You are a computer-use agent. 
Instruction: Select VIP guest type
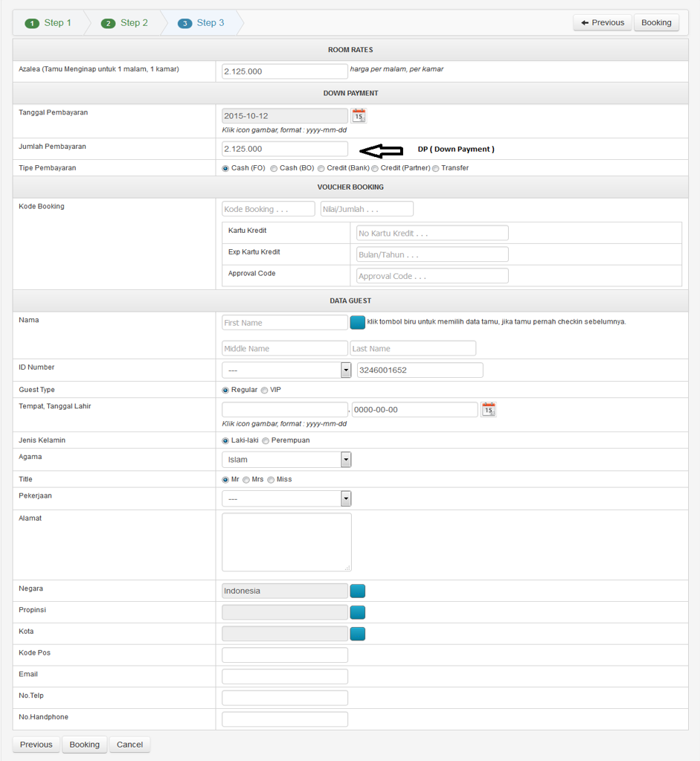point(265,391)
